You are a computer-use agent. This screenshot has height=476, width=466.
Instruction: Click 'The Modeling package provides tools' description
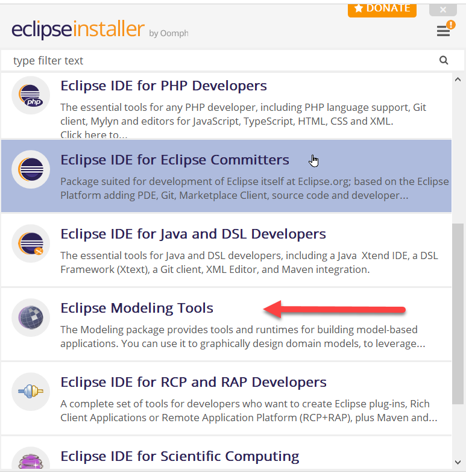click(243, 337)
